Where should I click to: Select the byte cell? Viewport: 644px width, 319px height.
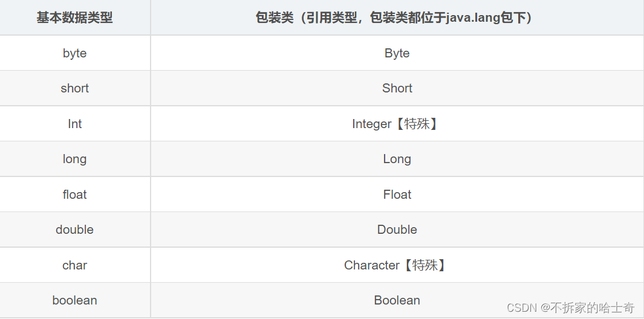[x=74, y=53]
